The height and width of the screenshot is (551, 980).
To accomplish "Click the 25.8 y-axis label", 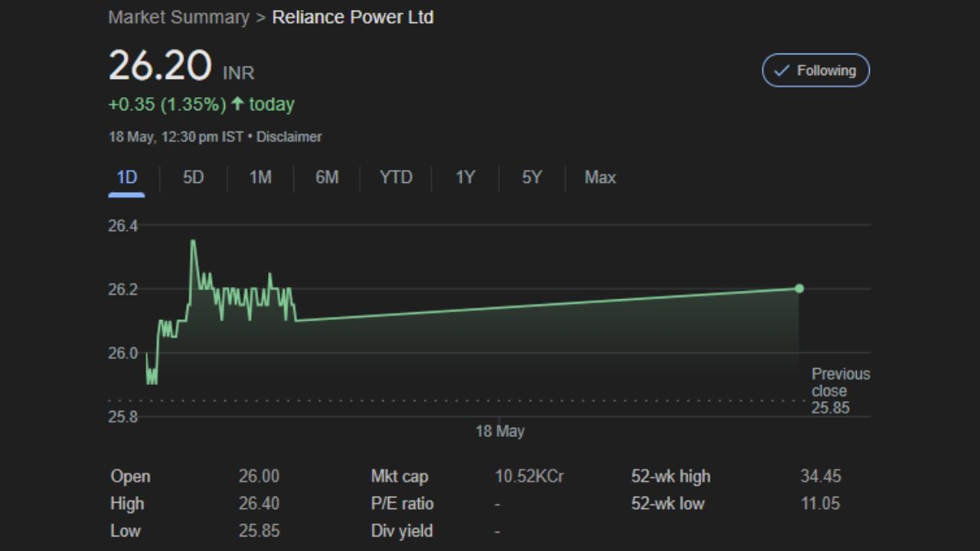I will [x=122, y=417].
